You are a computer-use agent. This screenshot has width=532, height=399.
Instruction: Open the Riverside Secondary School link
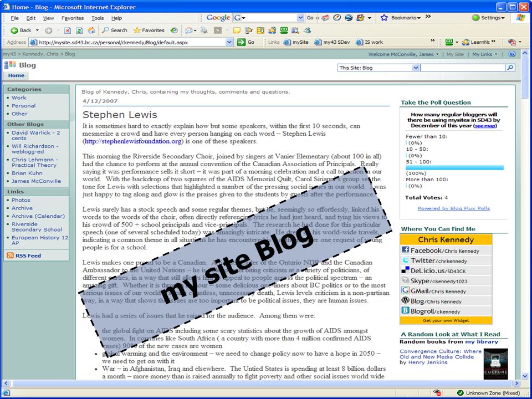(x=37, y=227)
